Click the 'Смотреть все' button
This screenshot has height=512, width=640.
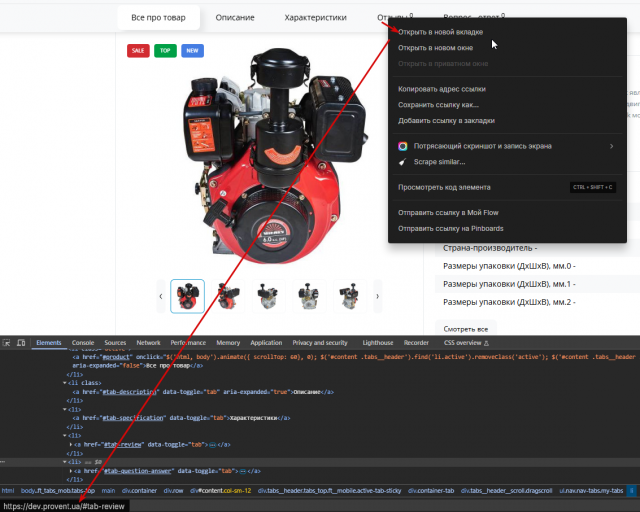point(466,329)
